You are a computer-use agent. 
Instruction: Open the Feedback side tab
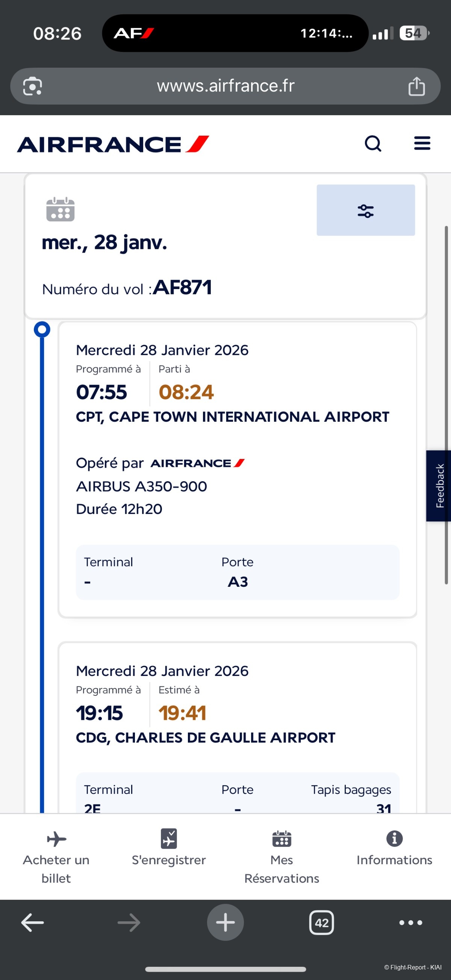tap(439, 486)
